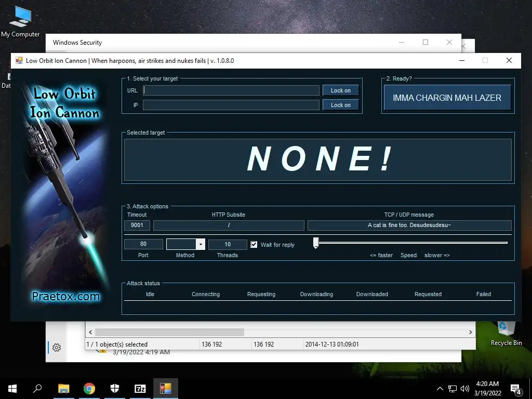532x399 pixels.
Task: Close the Low Orbit Ion Cannon window
Action: point(509,60)
